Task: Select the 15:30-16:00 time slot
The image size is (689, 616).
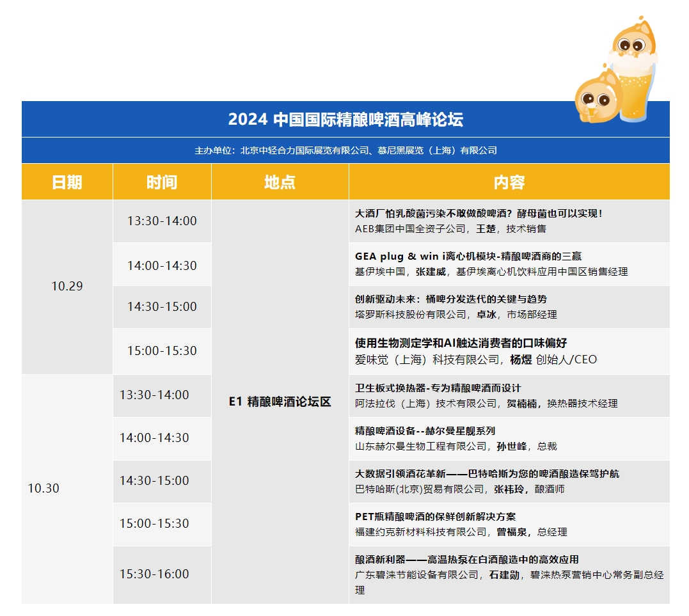Action: (x=154, y=574)
